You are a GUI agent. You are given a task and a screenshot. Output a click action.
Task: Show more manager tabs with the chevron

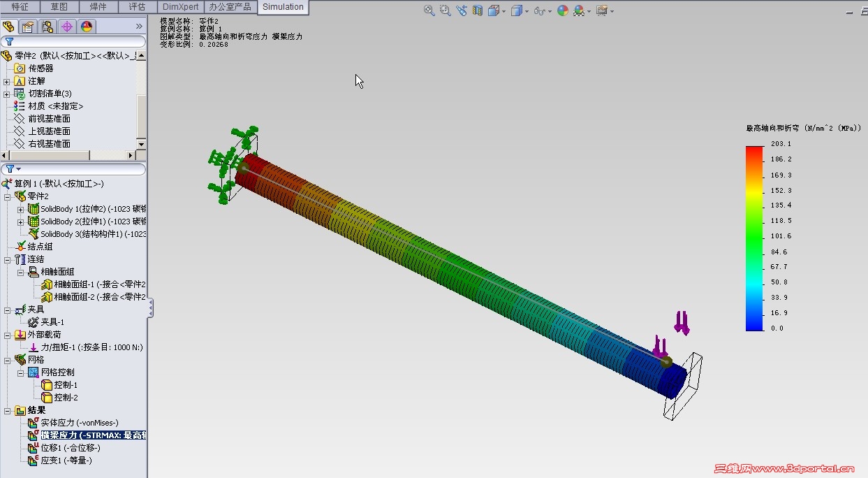pyautogui.click(x=139, y=27)
